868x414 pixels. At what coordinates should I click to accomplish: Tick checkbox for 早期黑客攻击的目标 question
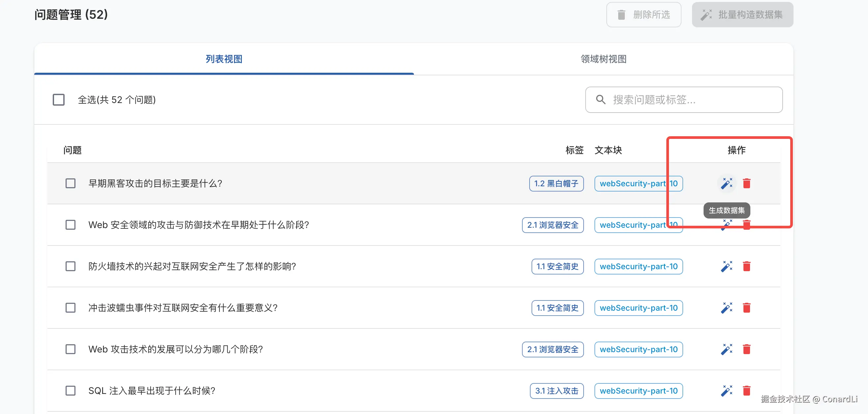tap(71, 183)
